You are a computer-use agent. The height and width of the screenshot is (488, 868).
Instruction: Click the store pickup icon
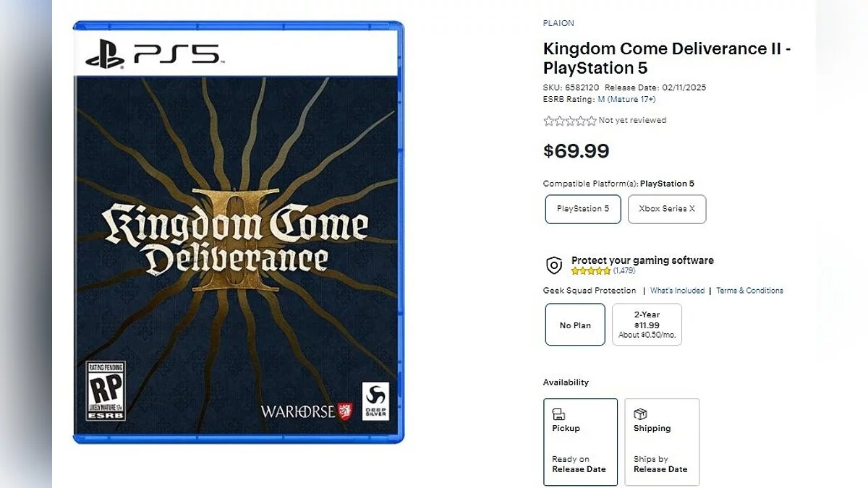tap(558, 414)
